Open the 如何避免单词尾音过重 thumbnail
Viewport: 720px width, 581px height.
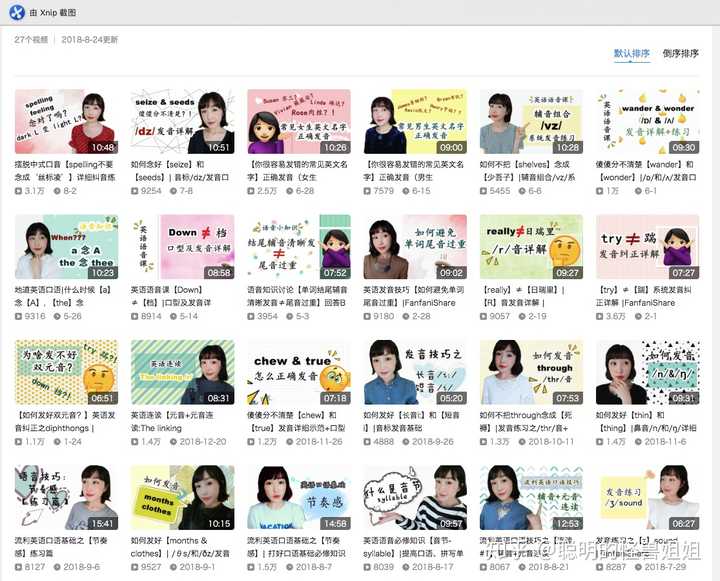pyautogui.click(x=415, y=247)
